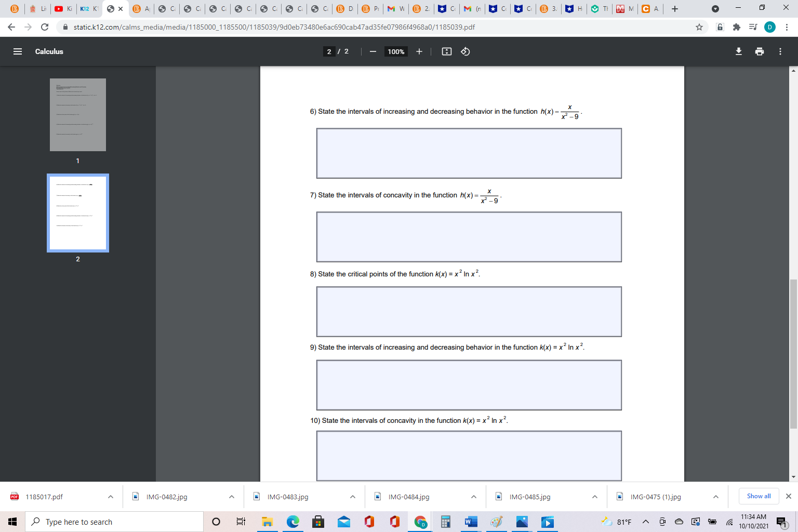This screenshot has width=798, height=532.
Task: Click the address bar URL
Action: click(x=274, y=27)
